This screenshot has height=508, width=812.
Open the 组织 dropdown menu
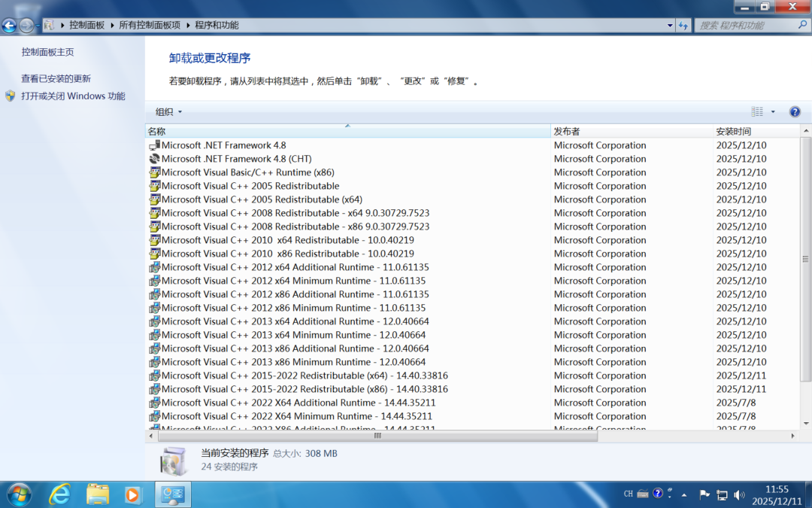coord(169,111)
